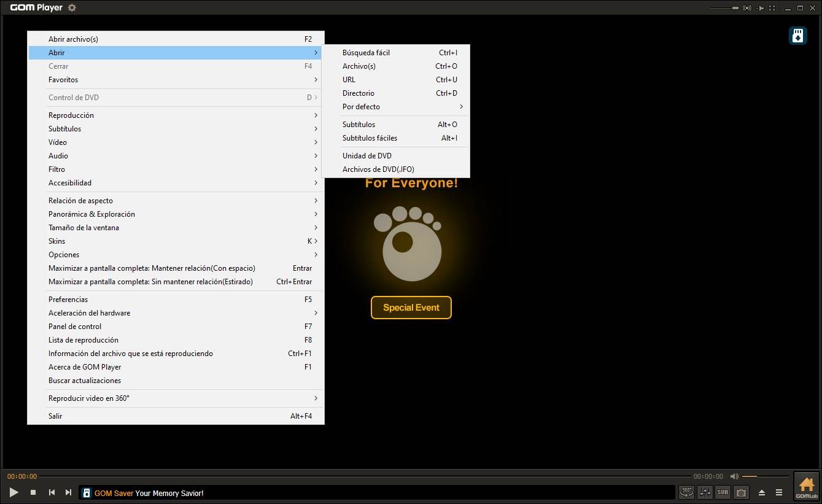Choose Salir to exit the player
The image size is (822, 504).
(176, 416)
